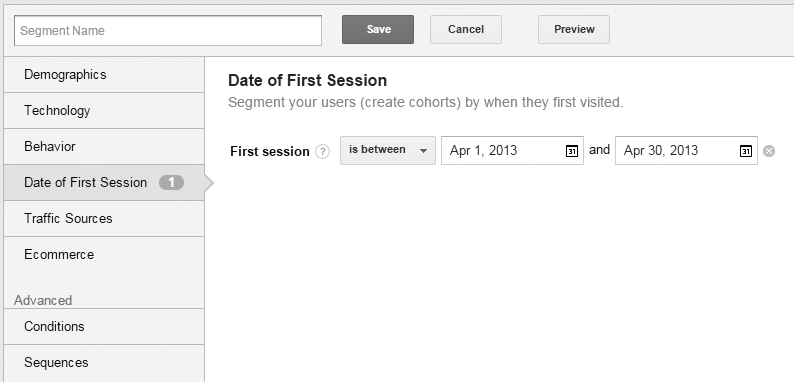Click the Apr 1, 2013 date field

click(512, 150)
